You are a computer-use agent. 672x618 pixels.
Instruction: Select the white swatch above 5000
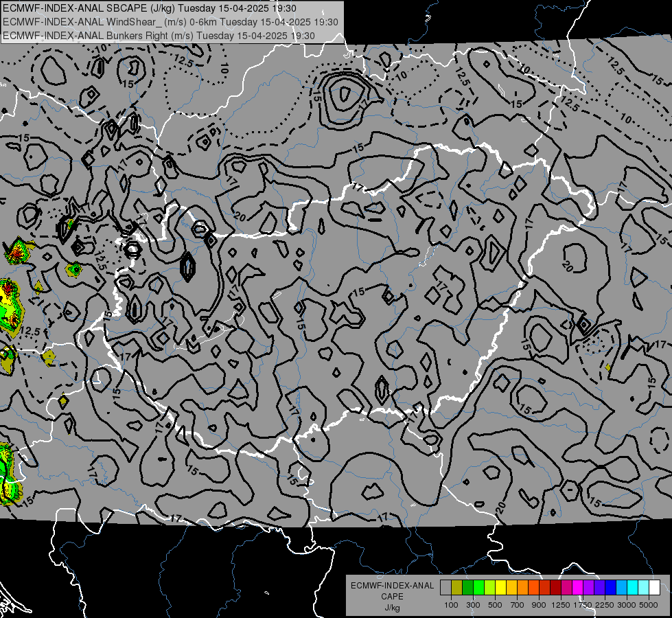654,588
